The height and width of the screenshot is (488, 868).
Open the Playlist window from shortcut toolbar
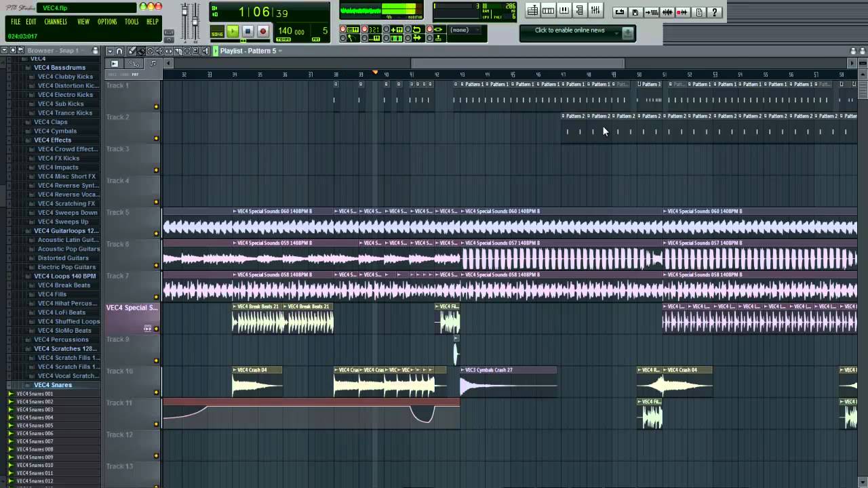coord(533,10)
